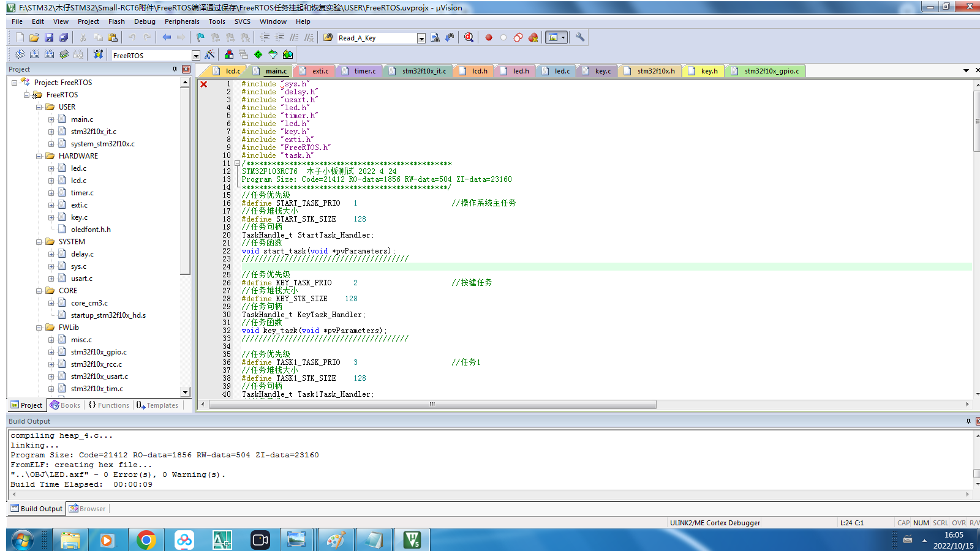This screenshot has height=551, width=980.
Task: Collapse the SYSTEM group
Action: point(39,242)
